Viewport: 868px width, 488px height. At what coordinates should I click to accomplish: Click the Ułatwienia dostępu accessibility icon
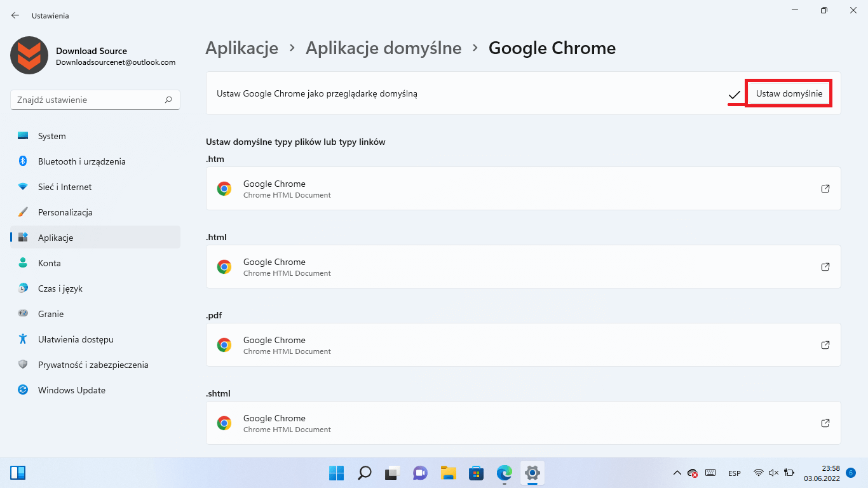23,339
